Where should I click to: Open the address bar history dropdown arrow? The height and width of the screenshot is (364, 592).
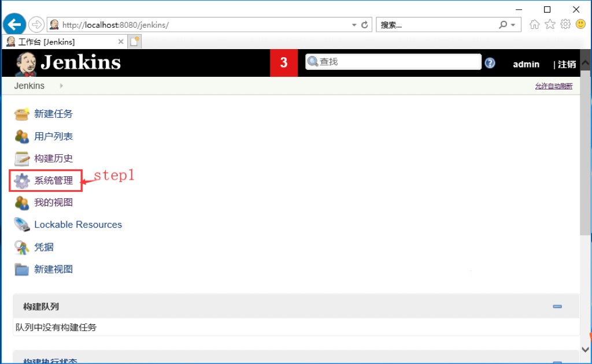[x=354, y=25]
